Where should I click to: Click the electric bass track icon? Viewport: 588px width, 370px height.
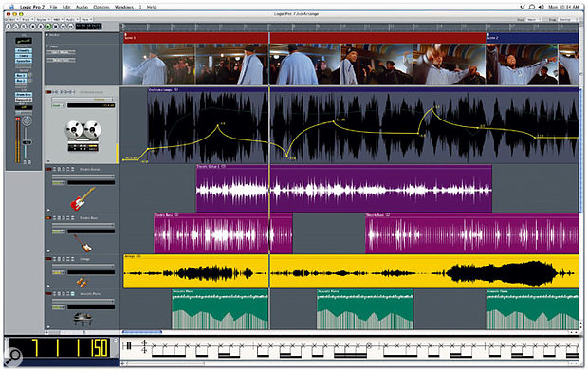[83, 243]
